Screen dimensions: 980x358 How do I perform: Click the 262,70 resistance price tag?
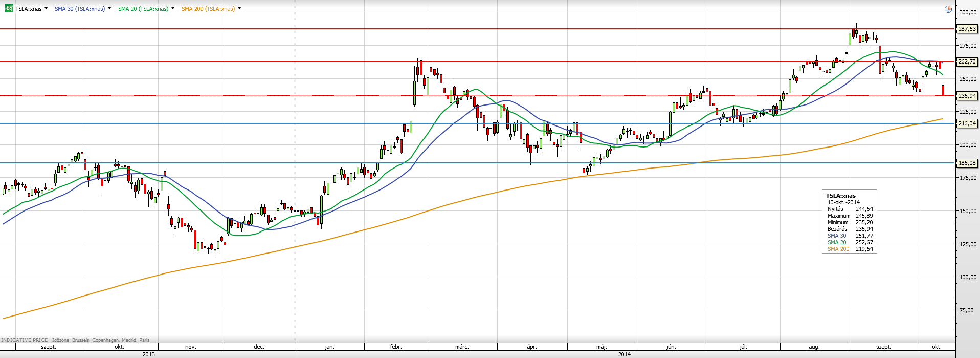(x=967, y=61)
